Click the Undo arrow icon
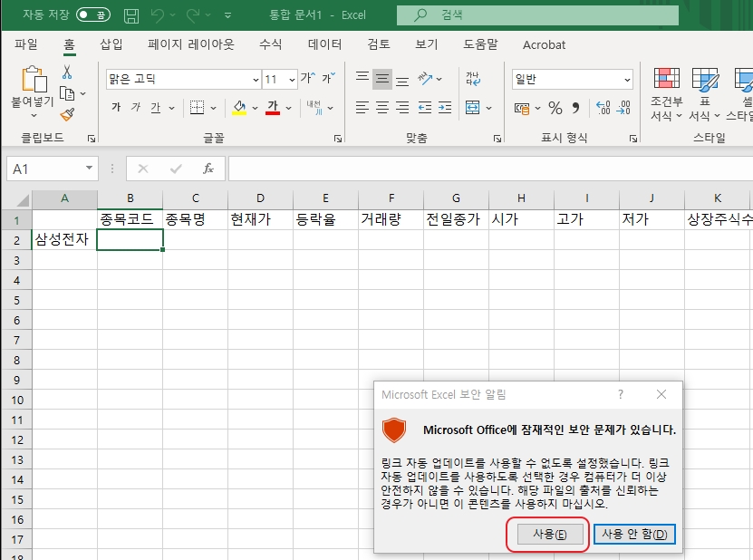Viewport: 753px width, 560px height. point(158,15)
